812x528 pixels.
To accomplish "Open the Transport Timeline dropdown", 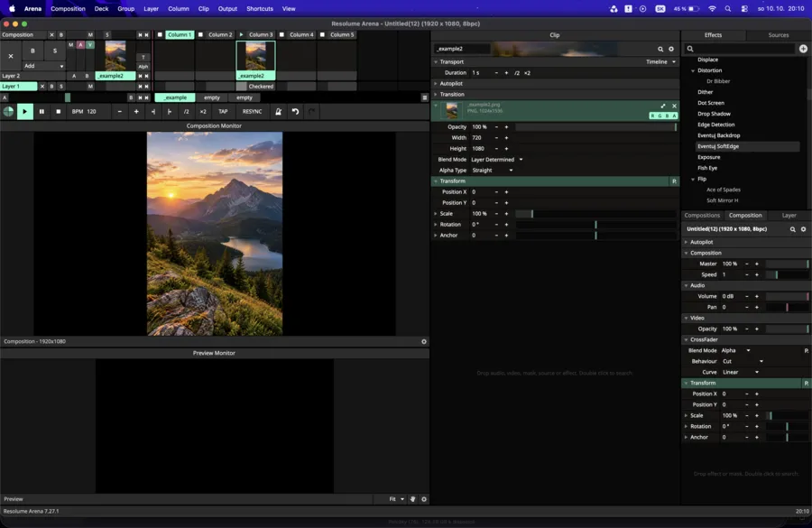I will pos(660,61).
